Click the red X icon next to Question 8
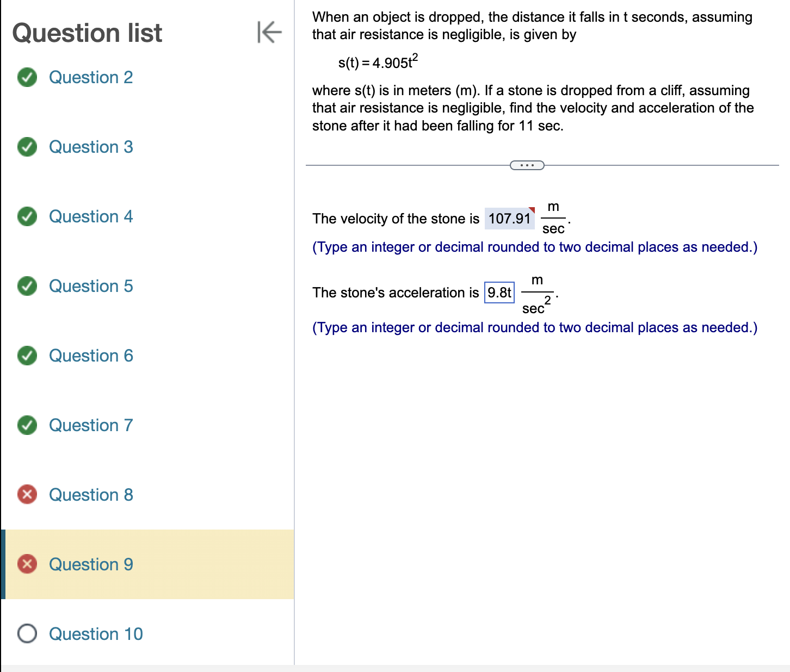 pyautogui.click(x=27, y=495)
